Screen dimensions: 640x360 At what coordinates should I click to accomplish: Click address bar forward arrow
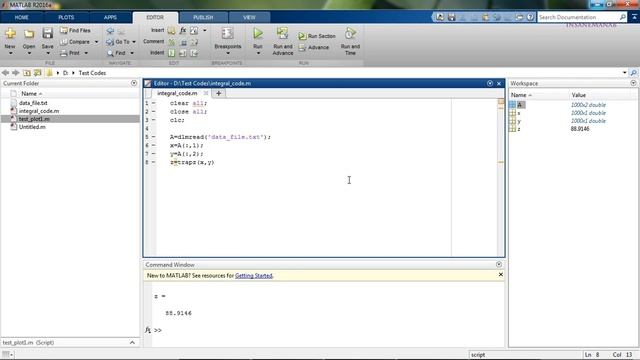click(16, 73)
